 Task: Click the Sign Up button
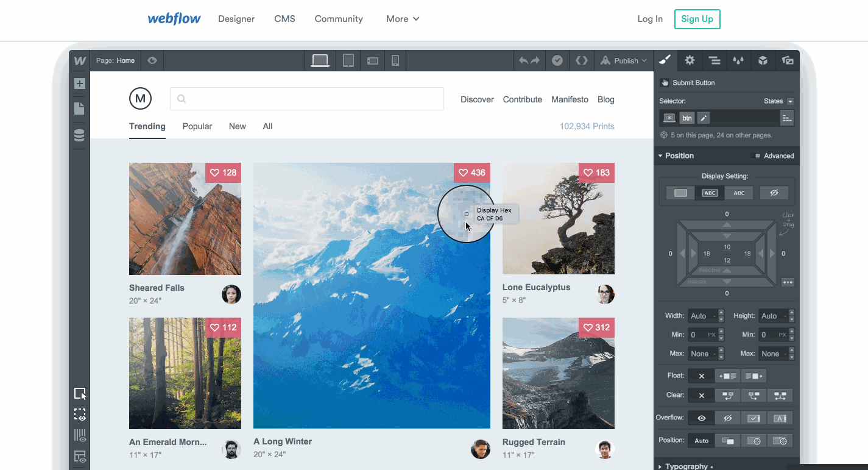pos(697,19)
